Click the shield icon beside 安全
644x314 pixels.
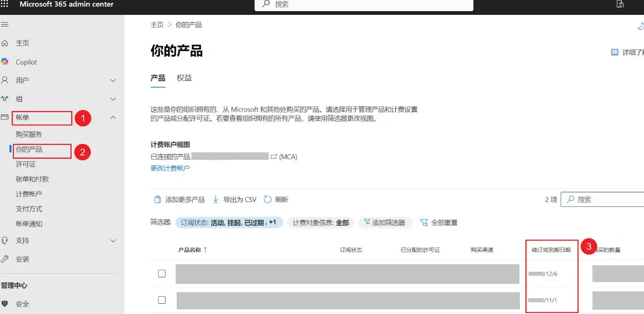click(x=5, y=304)
